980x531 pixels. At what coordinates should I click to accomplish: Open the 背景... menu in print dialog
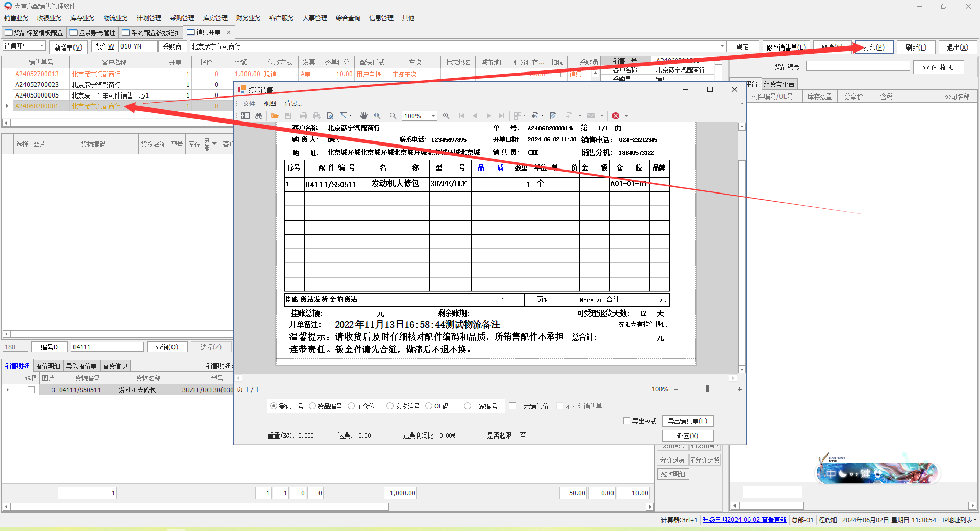point(293,103)
